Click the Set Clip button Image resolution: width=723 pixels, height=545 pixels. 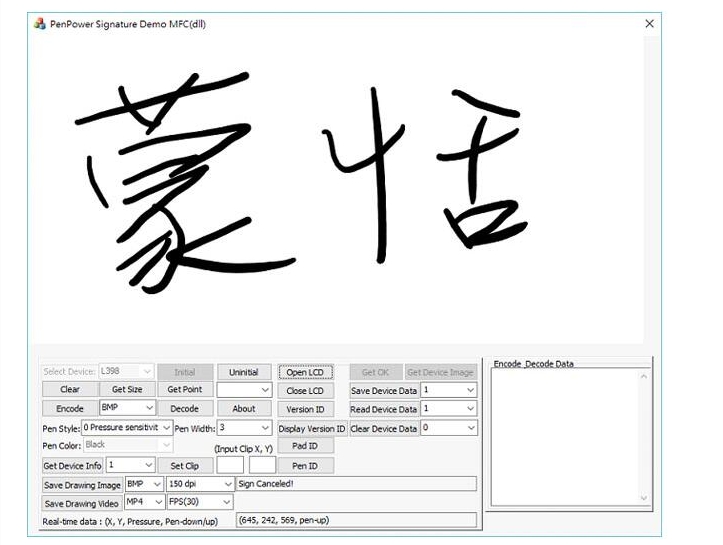[x=184, y=466]
